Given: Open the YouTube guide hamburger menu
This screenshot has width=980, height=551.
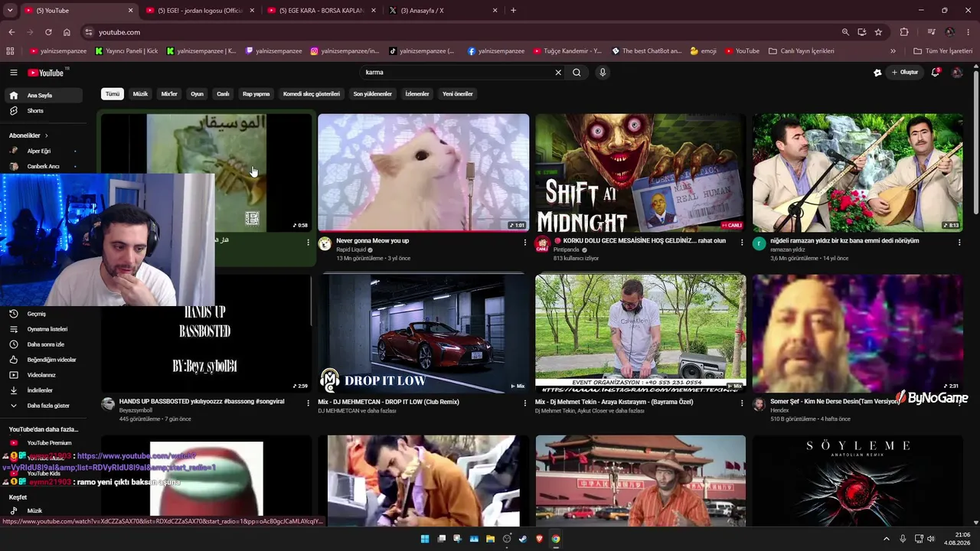Looking at the screenshot, I should (13, 73).
